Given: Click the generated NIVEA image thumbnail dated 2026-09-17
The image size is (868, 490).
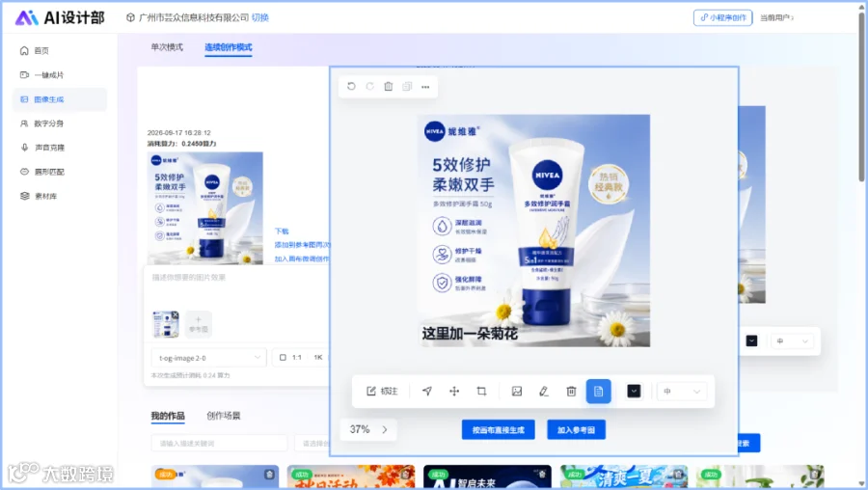Looking at the screenshot, I should tap(204, 207).
